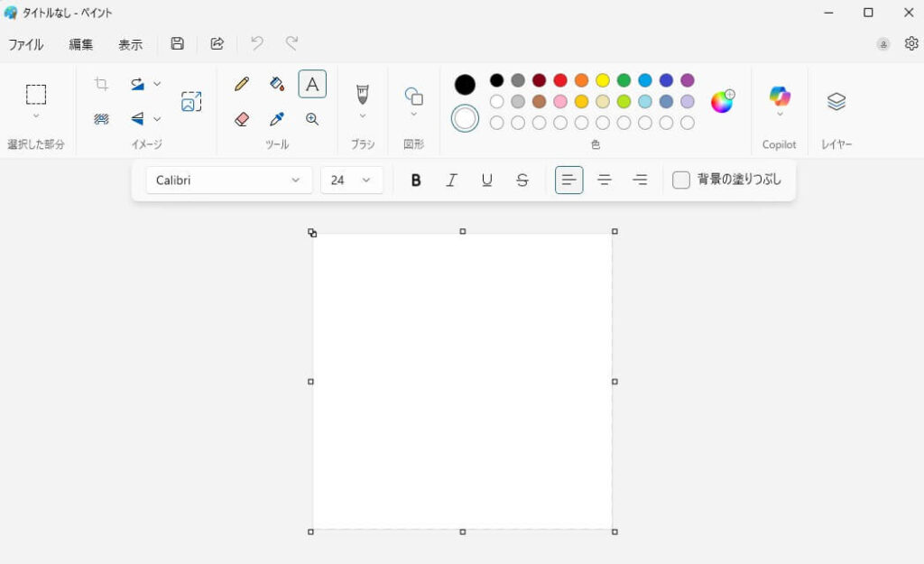This screenshot has width=924, height=564.
Task: Open the Edit colors wheel
Action: point(722,101)
